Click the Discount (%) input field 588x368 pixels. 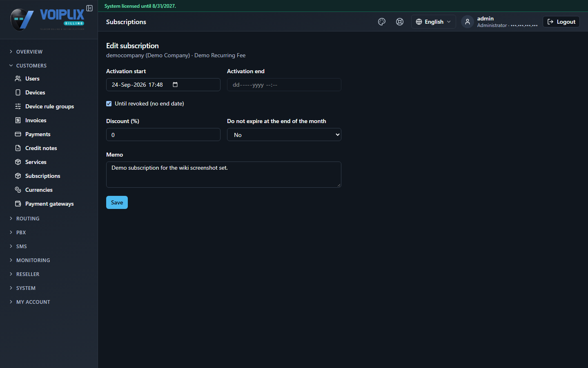(x=163, y=135)
